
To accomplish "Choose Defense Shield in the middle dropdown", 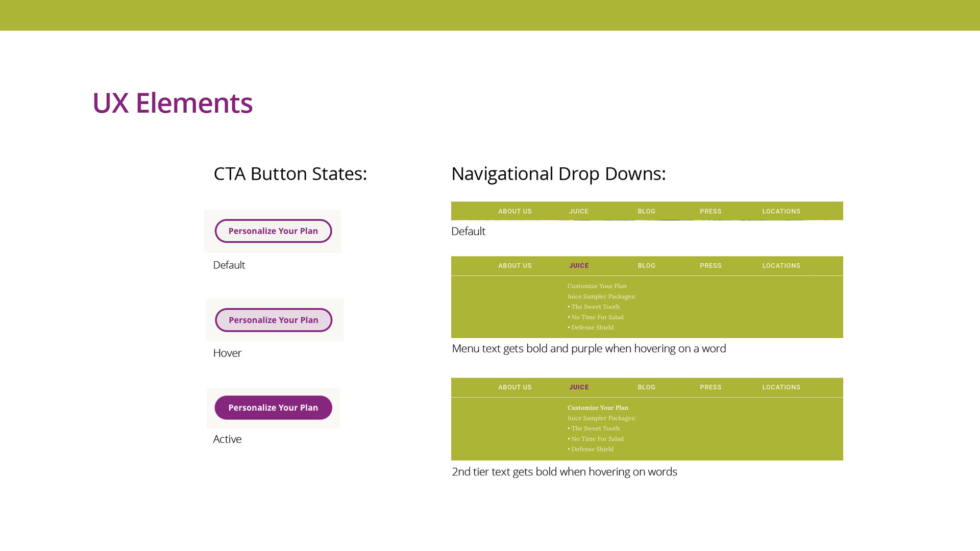I will 592,328.
